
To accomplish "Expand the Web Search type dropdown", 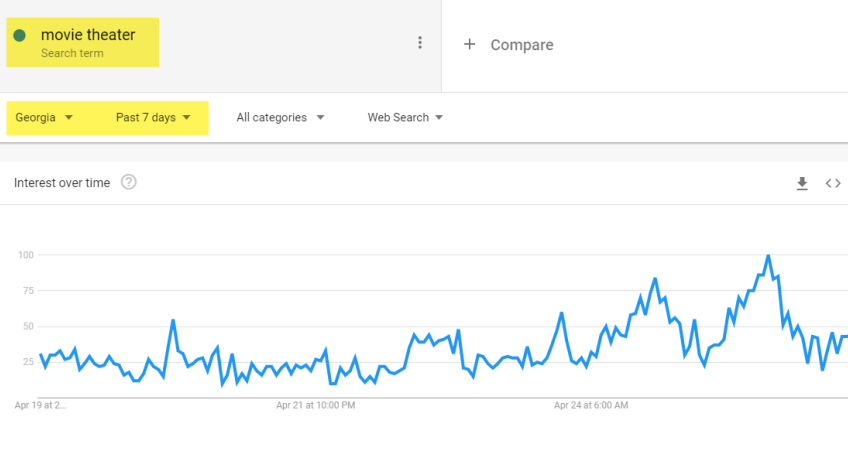I will [x=405, y=118].
